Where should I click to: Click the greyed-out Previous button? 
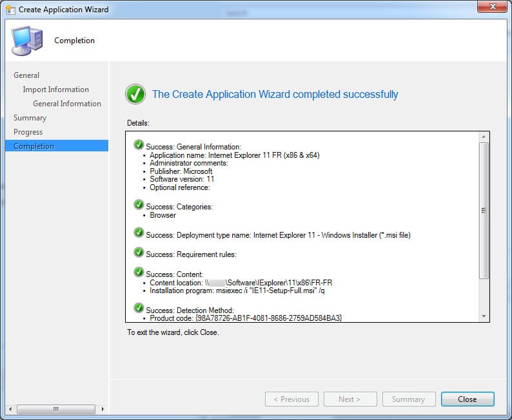click(291, 399)
